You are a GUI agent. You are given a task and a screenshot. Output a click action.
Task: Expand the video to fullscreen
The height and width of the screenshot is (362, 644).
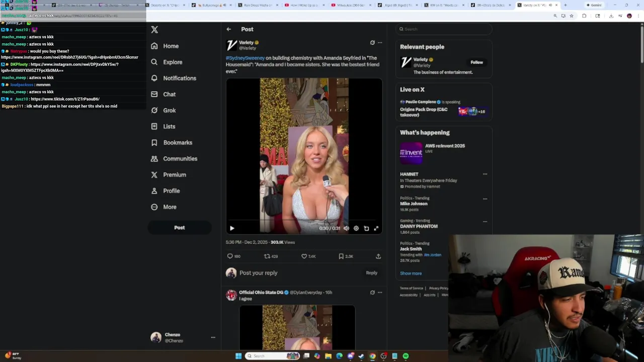pos(376,228)
